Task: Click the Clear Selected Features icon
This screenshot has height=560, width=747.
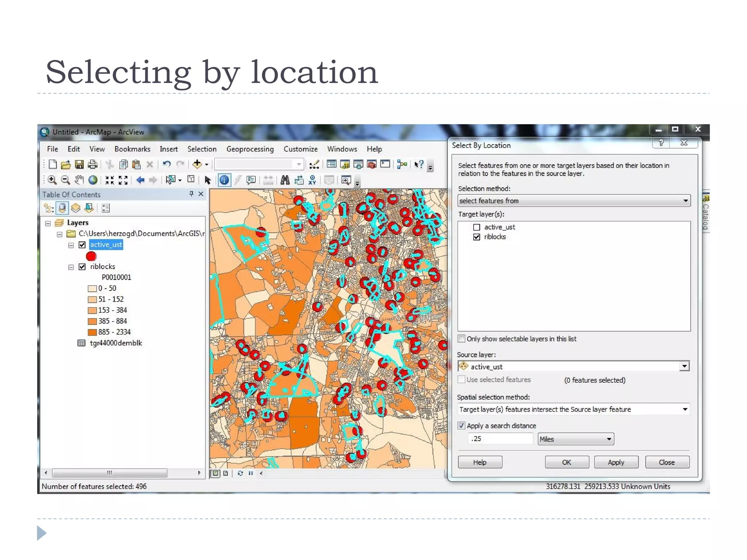Action: (191, 179)
